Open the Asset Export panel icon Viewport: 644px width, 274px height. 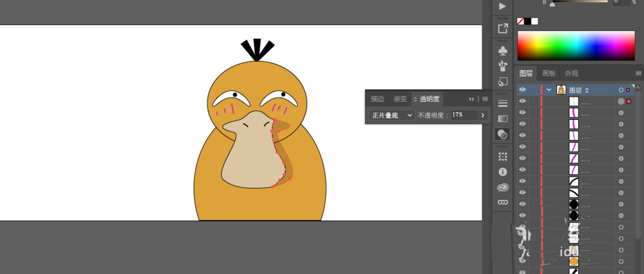tap(502, 28)
